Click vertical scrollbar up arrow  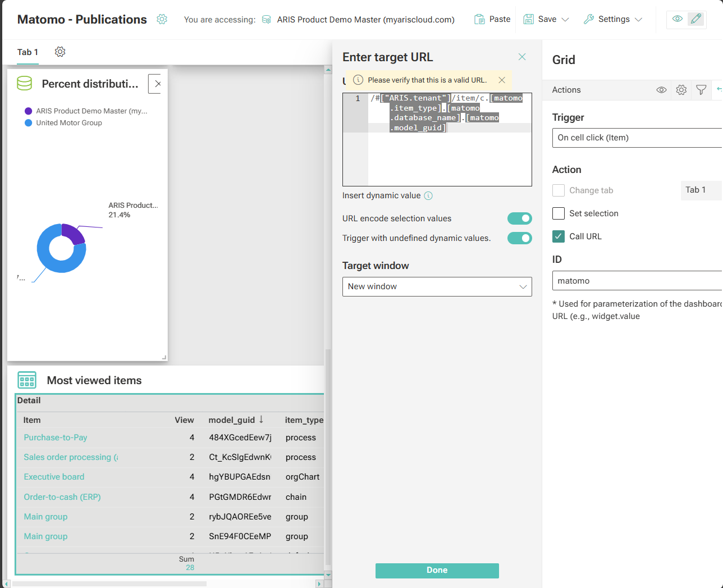pyautogui.click(x=328, y=70)
